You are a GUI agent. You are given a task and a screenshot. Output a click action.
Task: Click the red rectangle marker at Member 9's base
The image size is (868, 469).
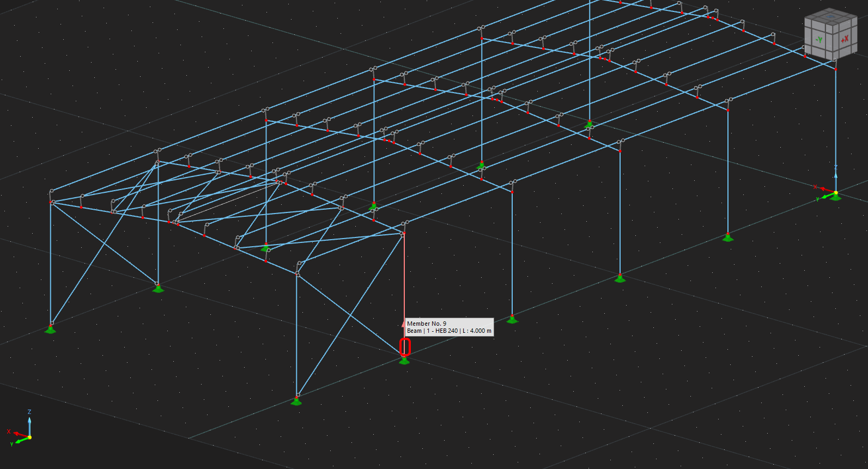tap(405, 347)
